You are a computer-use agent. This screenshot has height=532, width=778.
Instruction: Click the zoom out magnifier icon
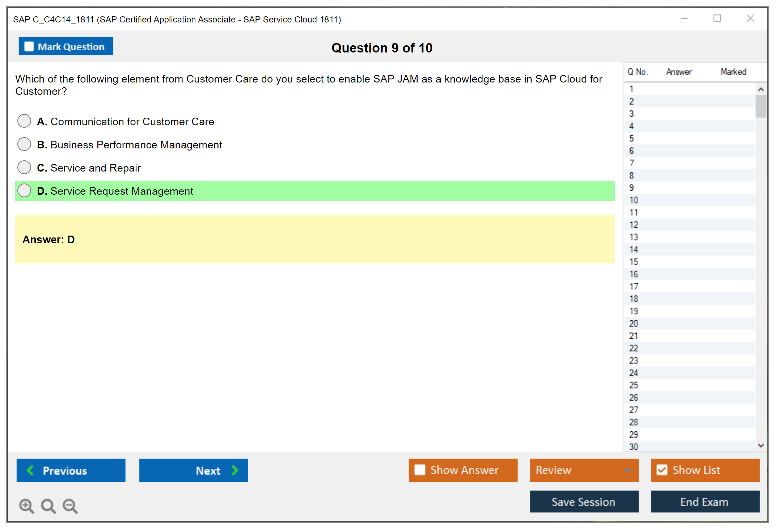pos(70,506)
